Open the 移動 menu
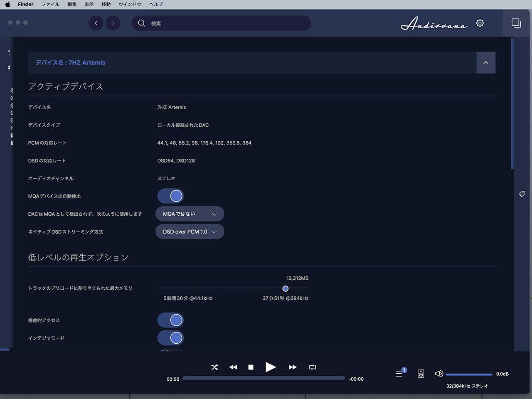Image resolution: width=532 pixels, height=399 pixels. coord(106,4)
